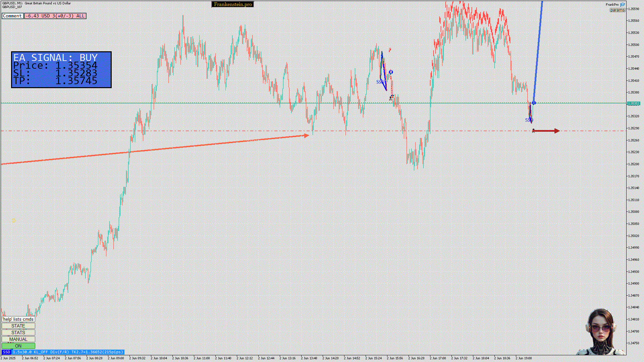Image resolution: width=644 pixels, height=362 pixels.
Task: Click the blue SSD strategy label in the bottom status bar
Action: tap(6, 352)
